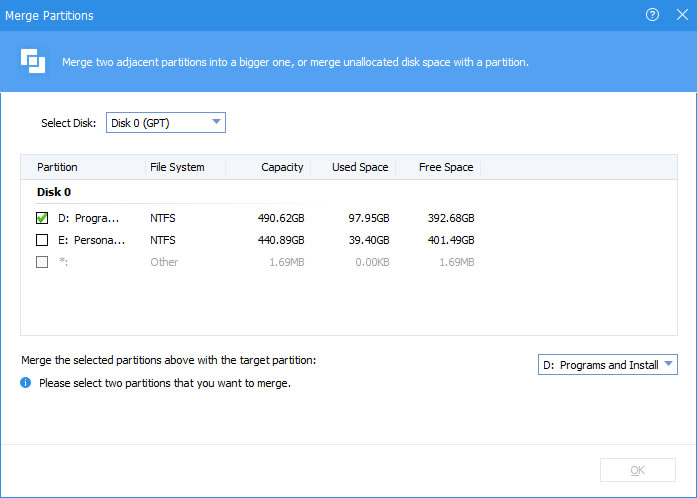Open the Select Disk dropdown

click(x=166, y=123)
